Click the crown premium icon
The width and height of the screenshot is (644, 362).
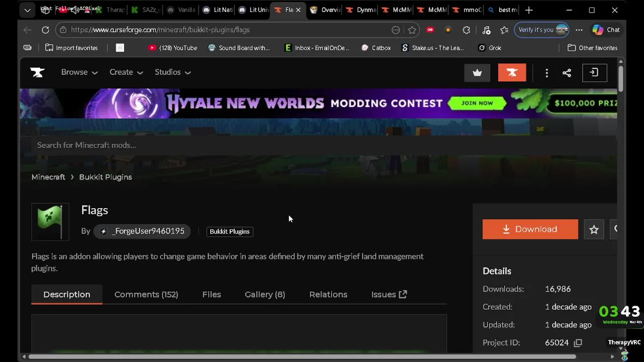[477, 73]
